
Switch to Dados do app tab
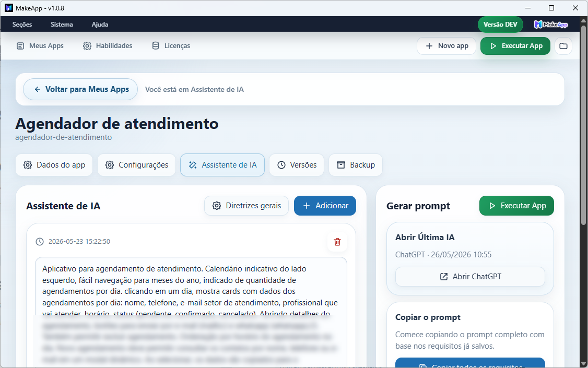pyautogui.click(x=54, y=165)
